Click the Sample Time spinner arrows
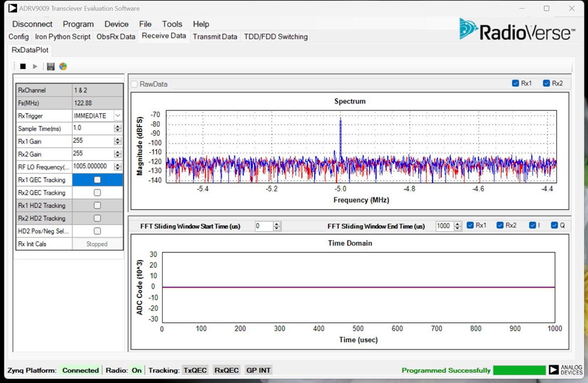 point(118,128)
